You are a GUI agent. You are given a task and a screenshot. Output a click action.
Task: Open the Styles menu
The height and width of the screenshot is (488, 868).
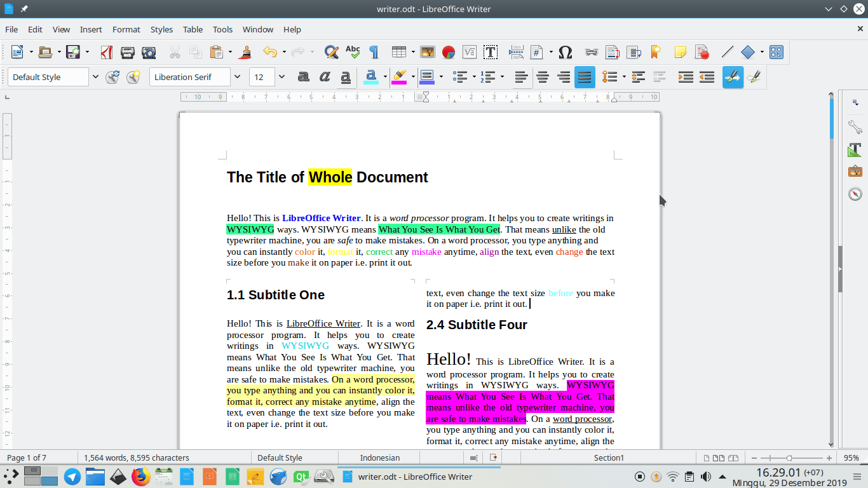(161, 29)
